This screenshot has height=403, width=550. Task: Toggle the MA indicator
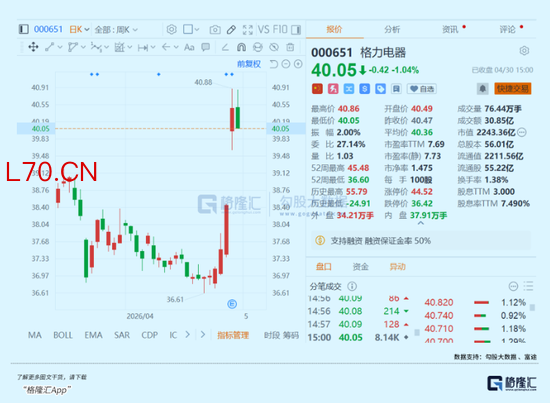(35, 335)
